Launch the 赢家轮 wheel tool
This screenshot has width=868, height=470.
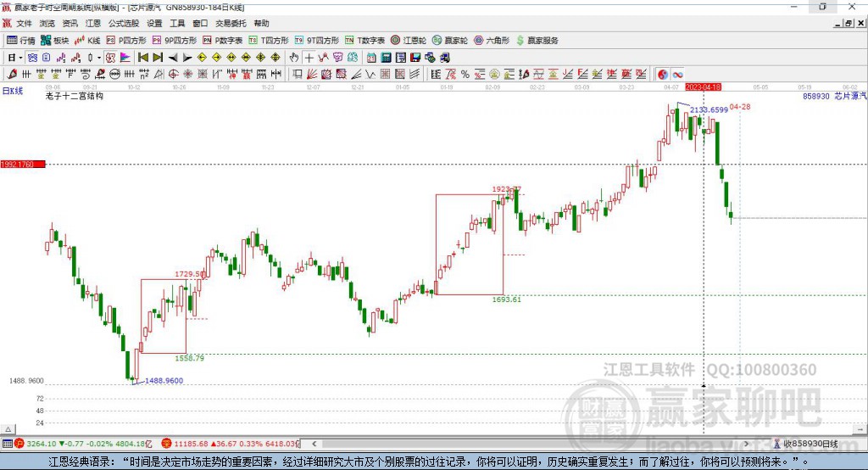point(450,41)
